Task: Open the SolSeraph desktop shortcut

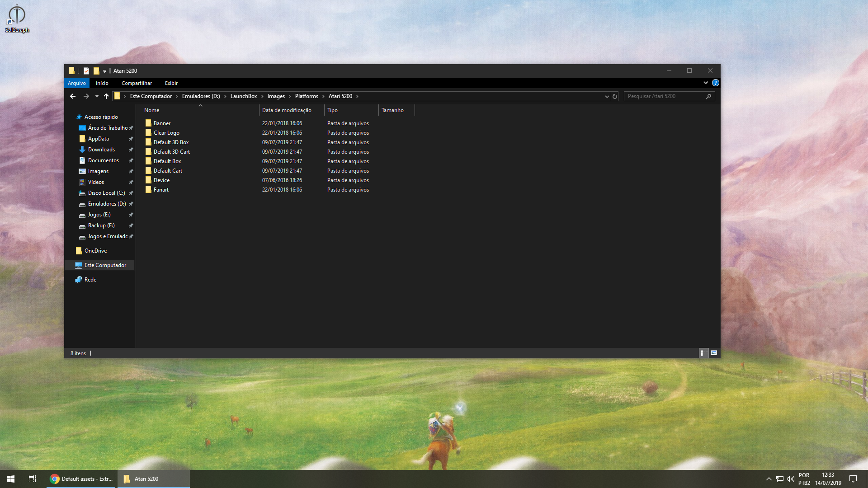Action: [x=17, y=18]
